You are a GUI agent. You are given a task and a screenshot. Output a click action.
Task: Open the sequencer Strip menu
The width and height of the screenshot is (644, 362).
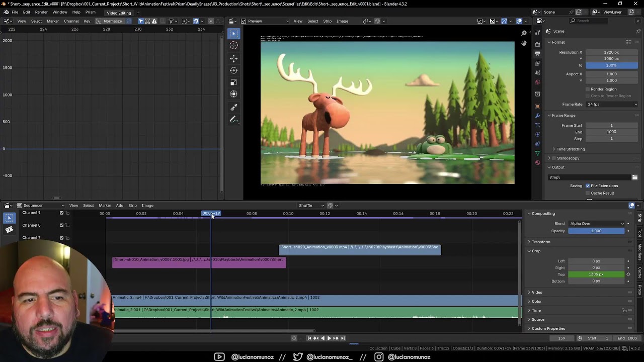(x=132, y=206)
